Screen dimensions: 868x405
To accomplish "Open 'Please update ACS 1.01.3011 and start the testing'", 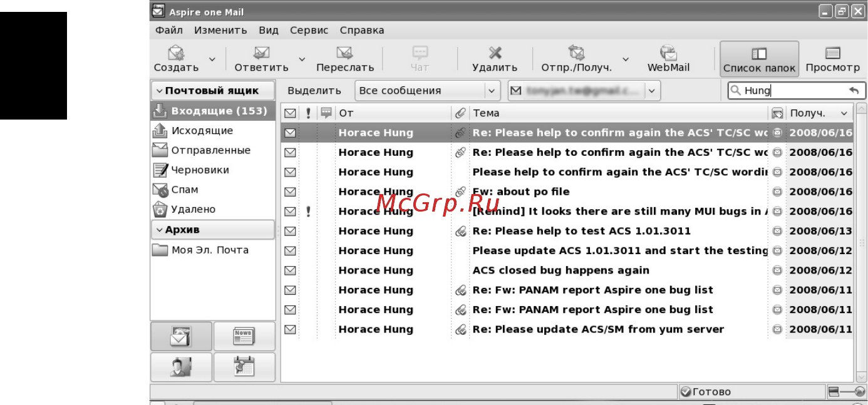I will coord(620,250).
